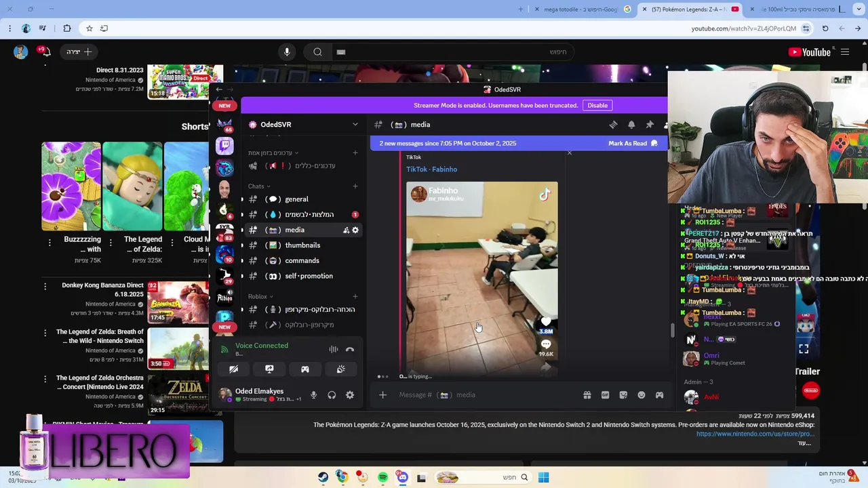
Task: Deafen with headphones icon in Discord
Action: (332, 395)
